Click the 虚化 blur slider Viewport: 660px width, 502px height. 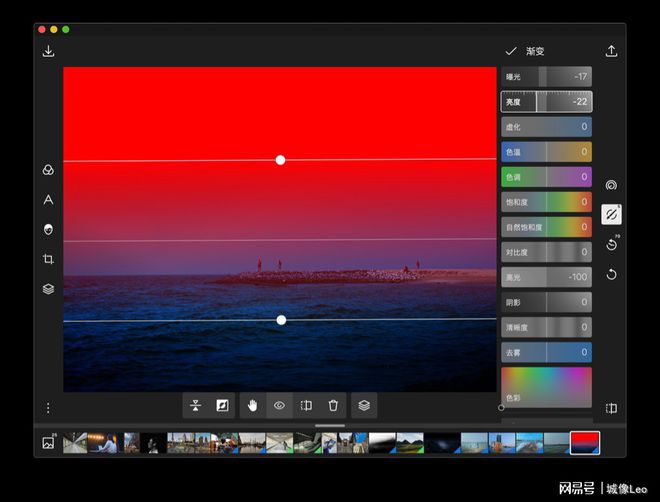click(546, 127)
